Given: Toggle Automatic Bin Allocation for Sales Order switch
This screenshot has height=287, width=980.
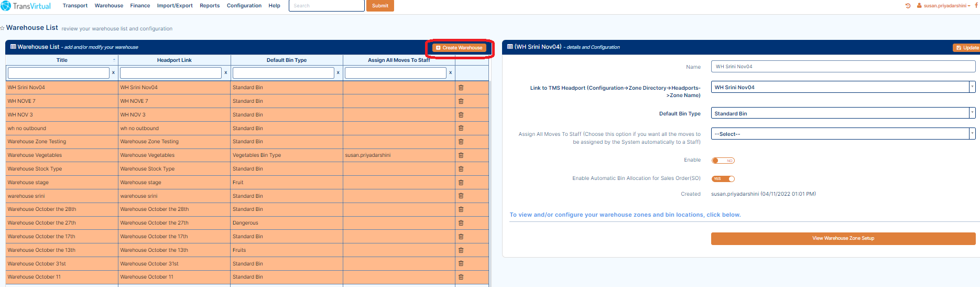Looking at the screenshot, I should click(x=723, y=179).
